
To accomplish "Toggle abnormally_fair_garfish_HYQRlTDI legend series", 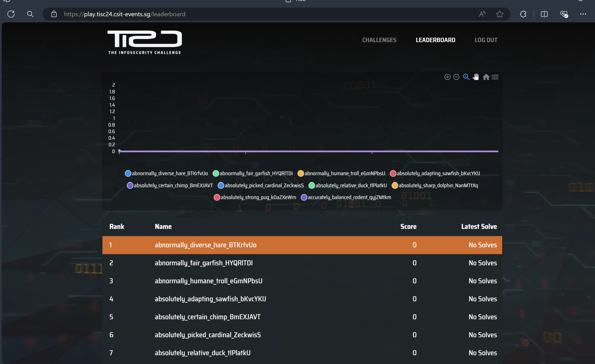I will (x=253, y=173).
